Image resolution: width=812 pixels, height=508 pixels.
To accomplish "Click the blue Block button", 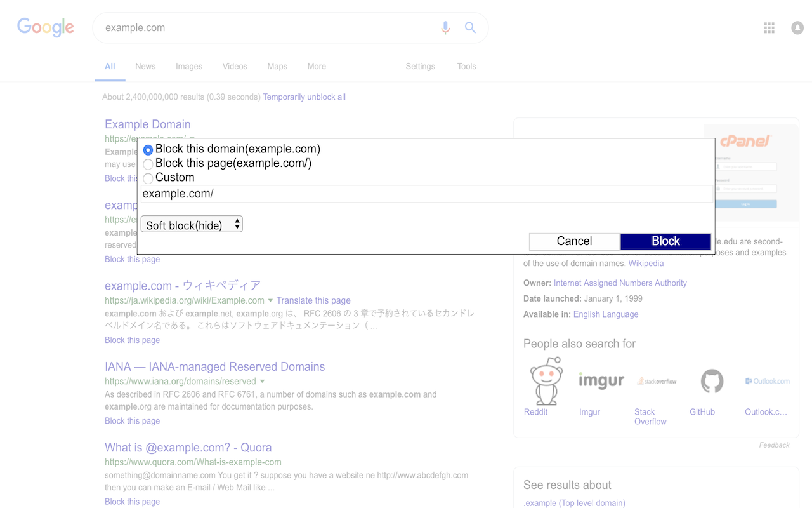I will point(665,241).
